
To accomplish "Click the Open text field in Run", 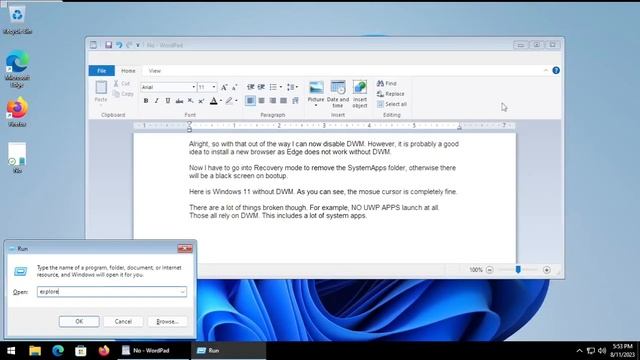I will (111, 291).
